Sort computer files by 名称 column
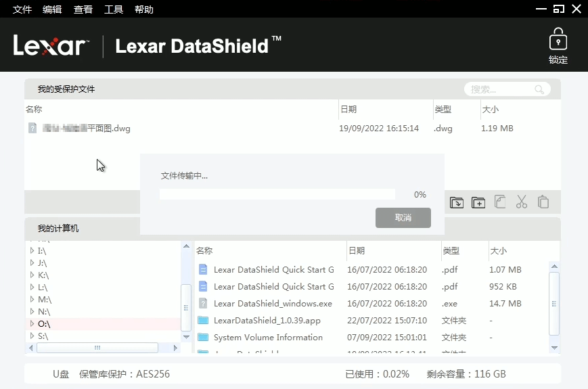Viewport: 588px width, 389px height. [x=204, y=250]
